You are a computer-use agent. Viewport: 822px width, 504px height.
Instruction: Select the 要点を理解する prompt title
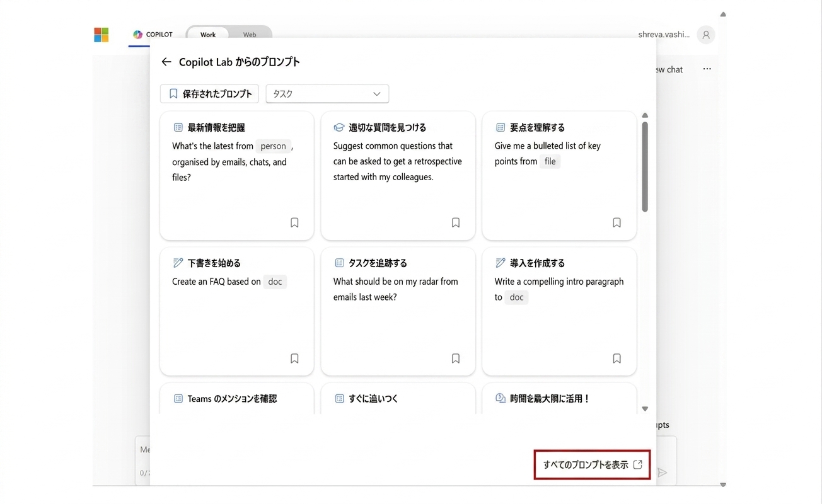tap(538, 127)
